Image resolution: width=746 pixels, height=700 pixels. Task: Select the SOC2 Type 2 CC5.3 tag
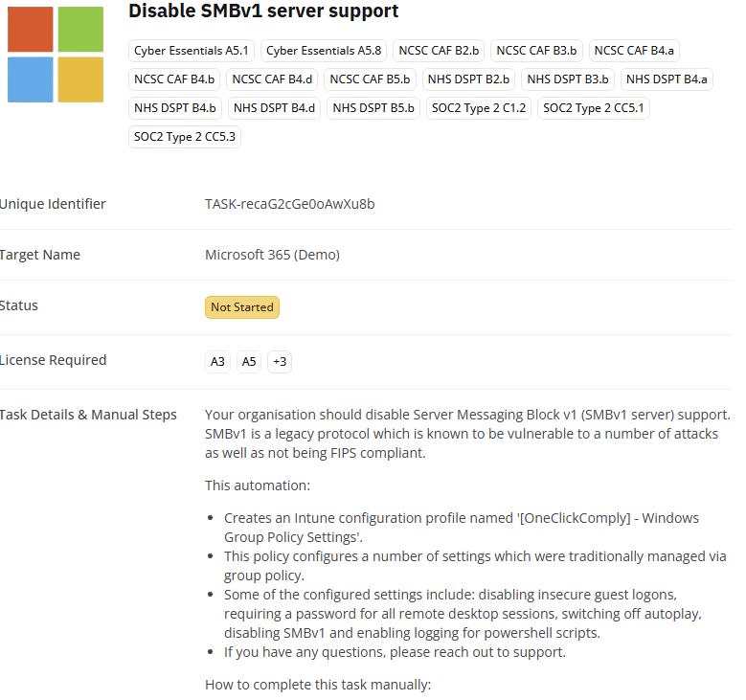point(185,137)
